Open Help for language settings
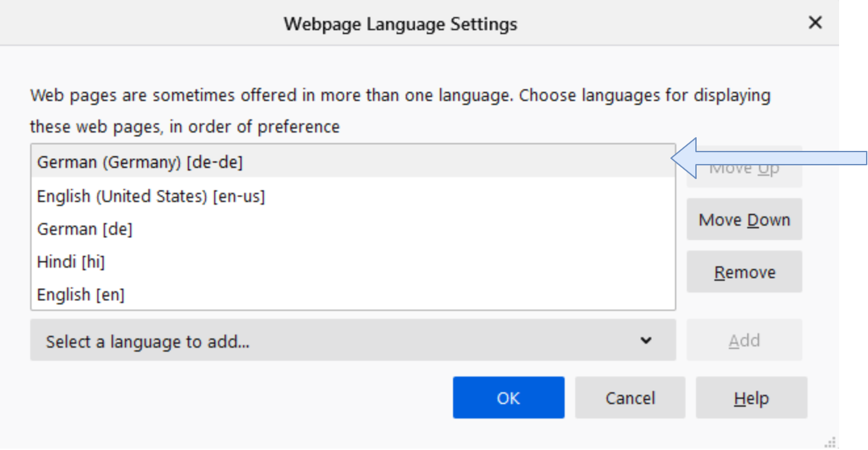The height and width of the screenshot is (450, 868). coord(751,398)
